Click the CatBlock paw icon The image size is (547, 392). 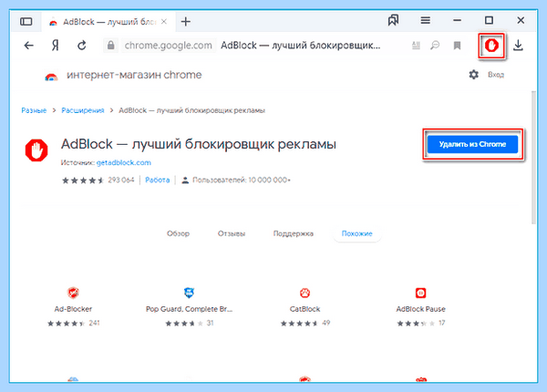304,293
